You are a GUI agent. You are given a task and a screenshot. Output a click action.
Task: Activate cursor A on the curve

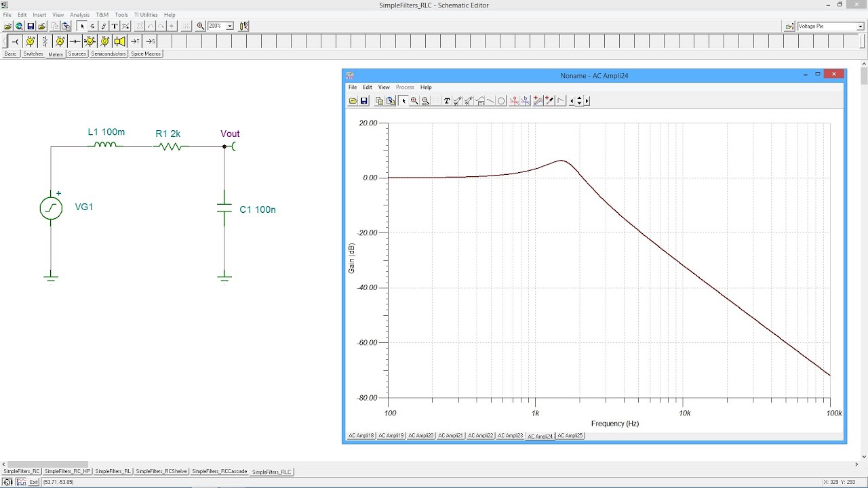[514, 101]
